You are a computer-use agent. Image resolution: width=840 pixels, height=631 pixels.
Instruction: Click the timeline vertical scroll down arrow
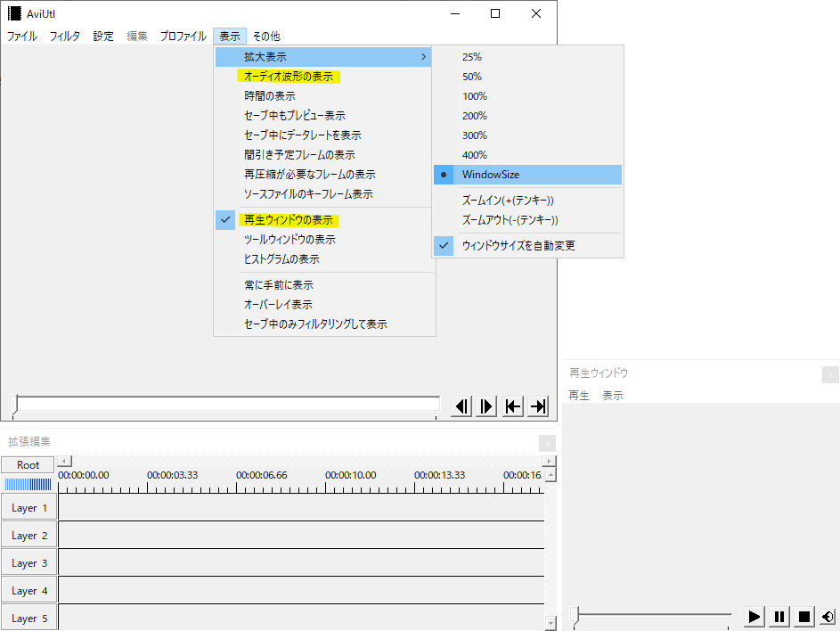click(x=550, y=623)
